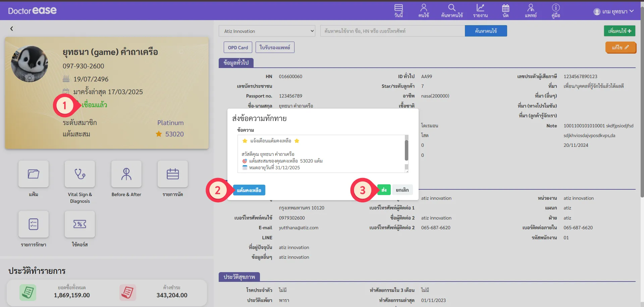
Task: Open the คู่มือ info icon in navbar
Action: point(556,11)
